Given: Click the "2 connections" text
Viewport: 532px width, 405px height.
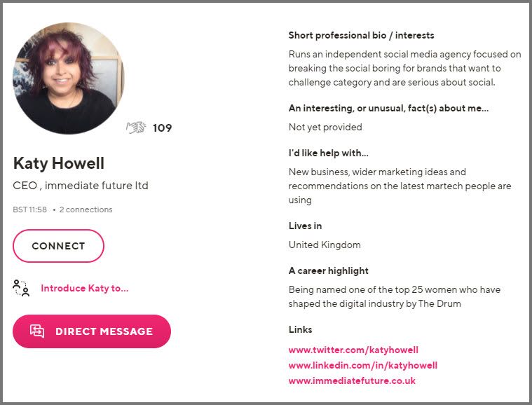Looking at the screenshot, I should point(86,210).
